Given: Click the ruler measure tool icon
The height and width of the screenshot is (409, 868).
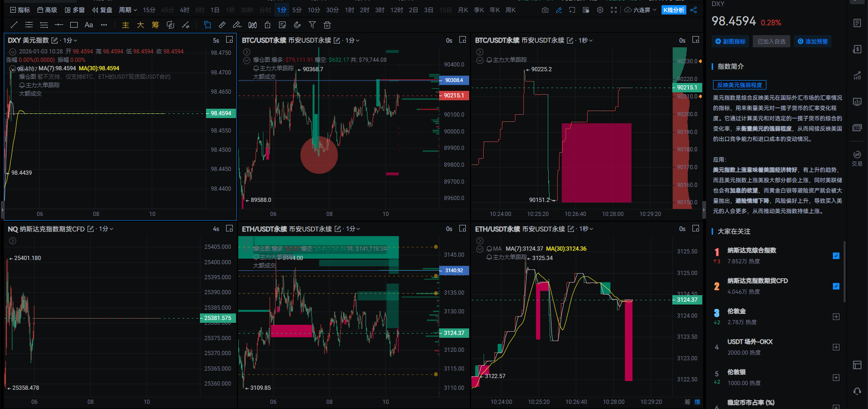Looking at the screenshot, I should click(x=222, y=25).
